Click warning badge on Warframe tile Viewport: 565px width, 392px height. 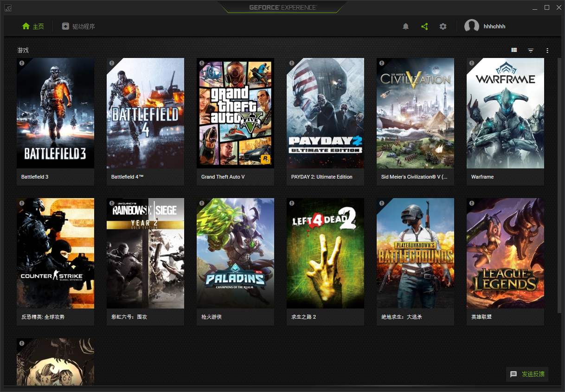(472, 63)
